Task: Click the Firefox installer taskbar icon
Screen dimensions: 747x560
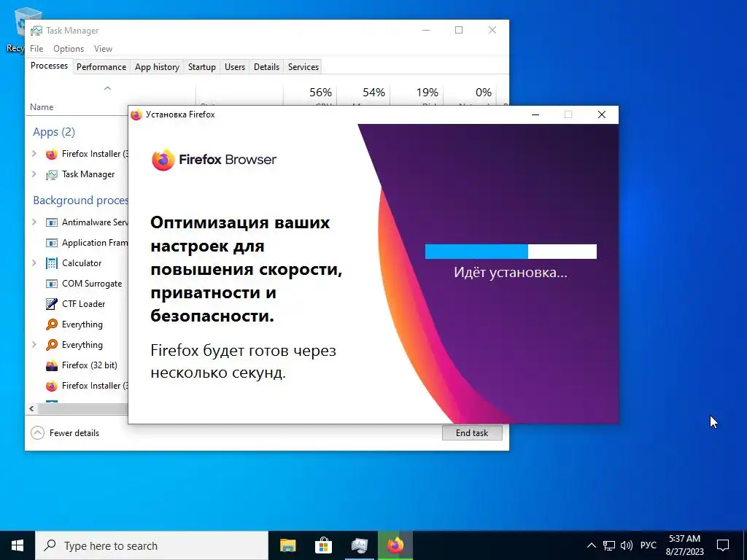Action: [395, 545]
